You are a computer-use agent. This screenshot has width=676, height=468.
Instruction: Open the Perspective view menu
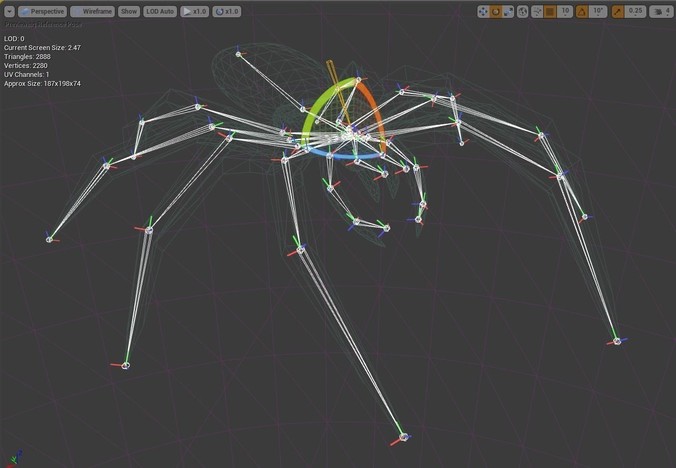point(42,12)
